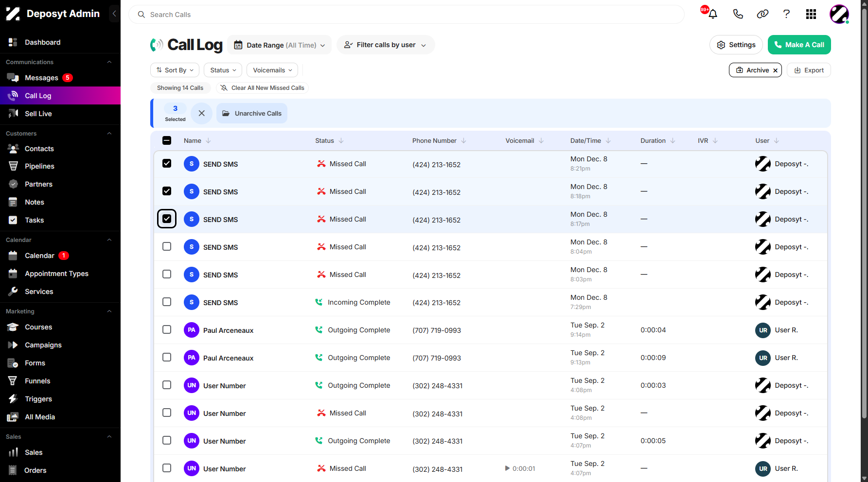Image resolution: width=868 pixels, height=482 pixels.
Task: Open the Sort By dropdown
Action: 175,70
